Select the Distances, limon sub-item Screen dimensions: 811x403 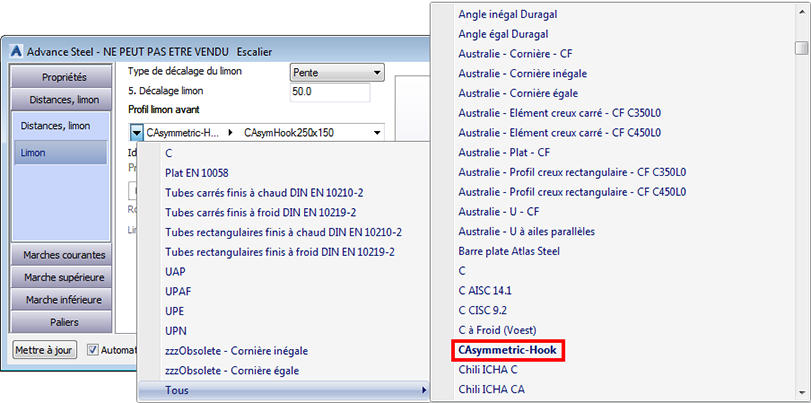click(55, 126)
